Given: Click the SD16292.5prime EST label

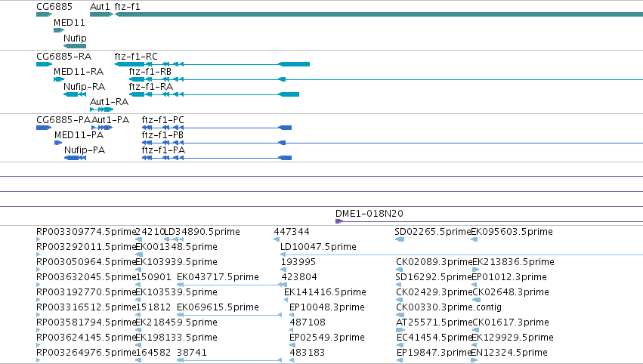Looking at the screenshot, I should click(x=434, y=277).
